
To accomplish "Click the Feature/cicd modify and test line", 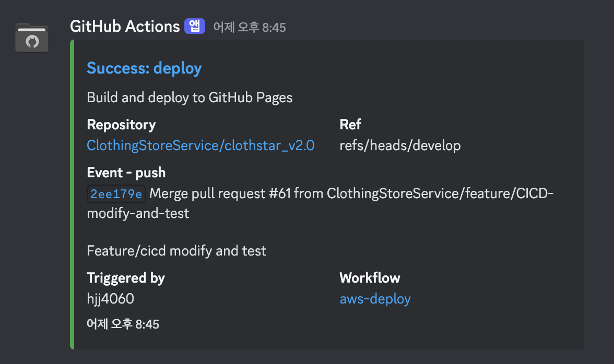I will pyautogui.click(x=176, y=251).
